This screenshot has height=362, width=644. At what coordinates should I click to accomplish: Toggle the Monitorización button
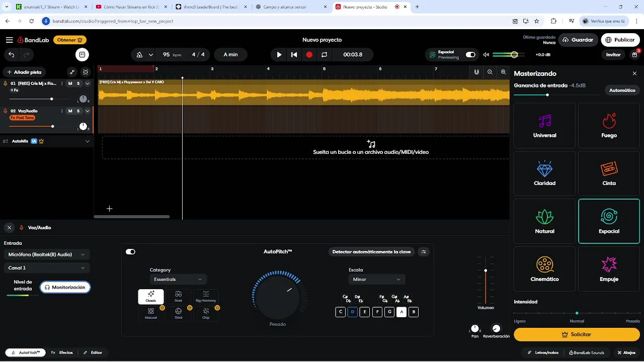tap(65, 287)
